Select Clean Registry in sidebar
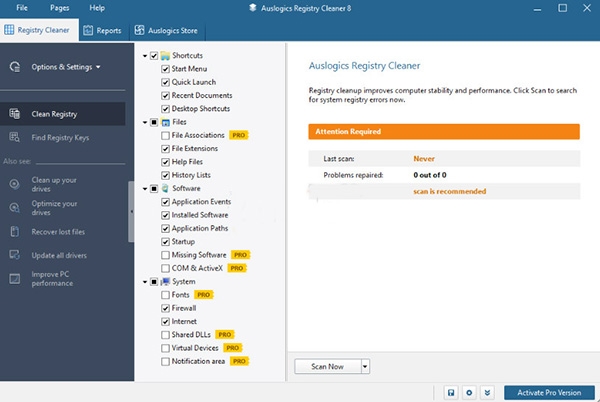This screenshot has width=600, height=402. 62,114
